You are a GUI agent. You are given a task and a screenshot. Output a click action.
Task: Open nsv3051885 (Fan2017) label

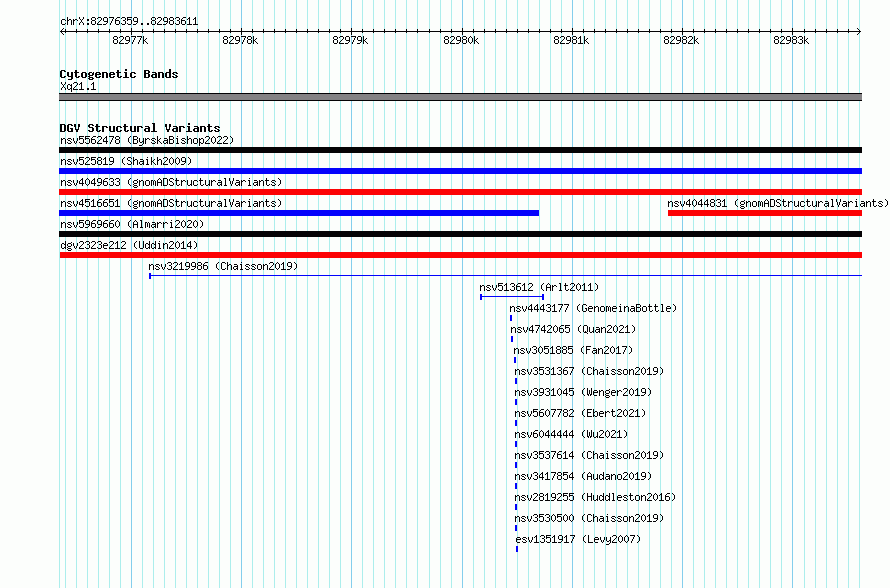point(573,350)
